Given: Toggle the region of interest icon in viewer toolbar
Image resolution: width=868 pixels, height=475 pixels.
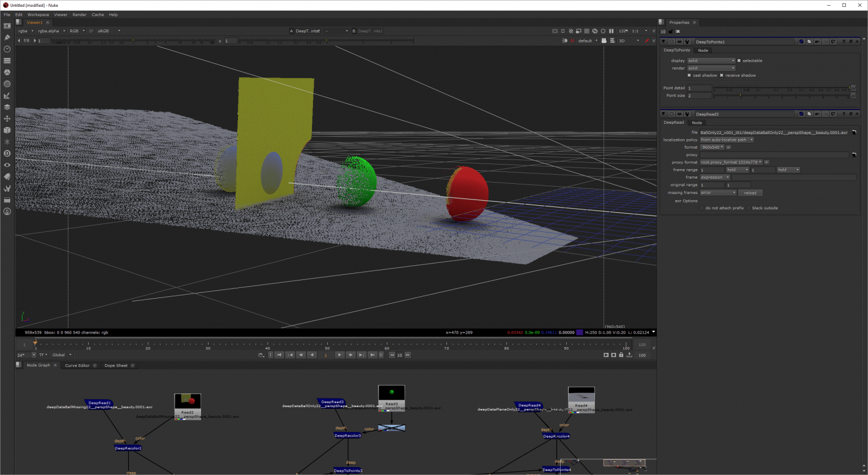Looking at the screenshot, I should [563, 31].
